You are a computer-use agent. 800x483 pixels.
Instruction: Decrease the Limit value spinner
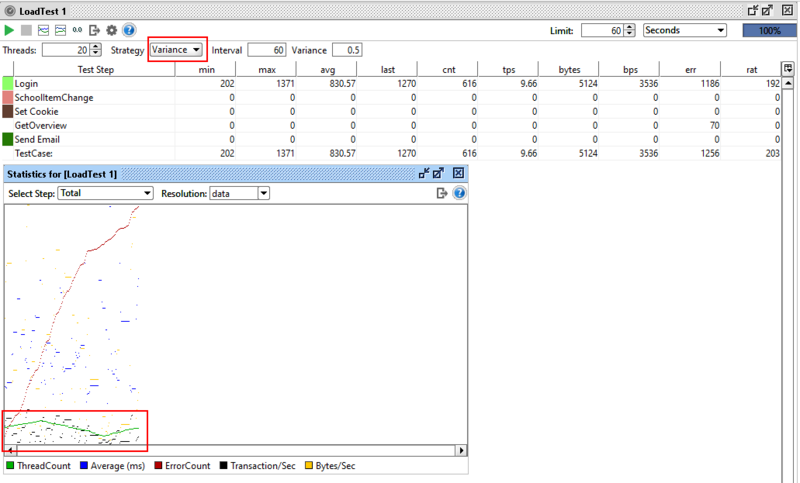click(630, 34)
